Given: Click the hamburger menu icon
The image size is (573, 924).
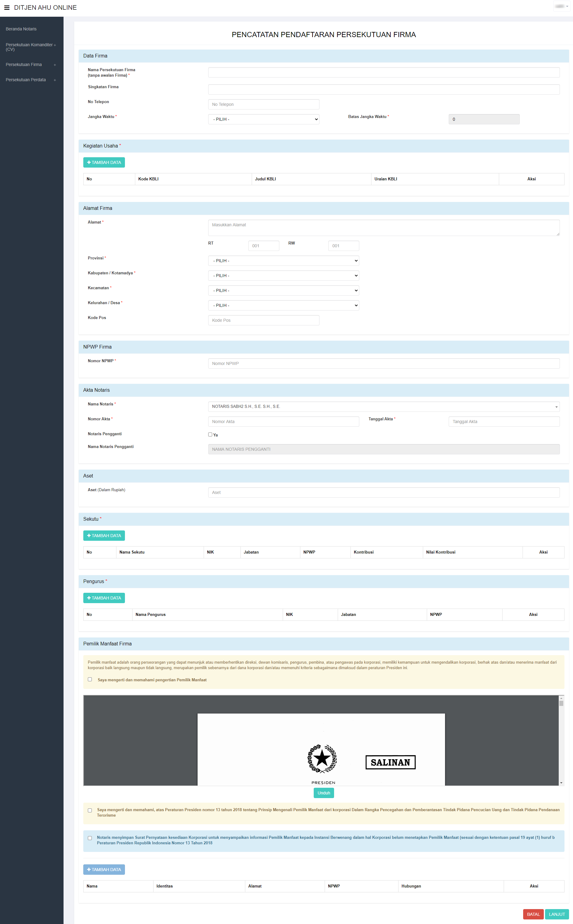Looking at the screenshot, I should 7,8.
